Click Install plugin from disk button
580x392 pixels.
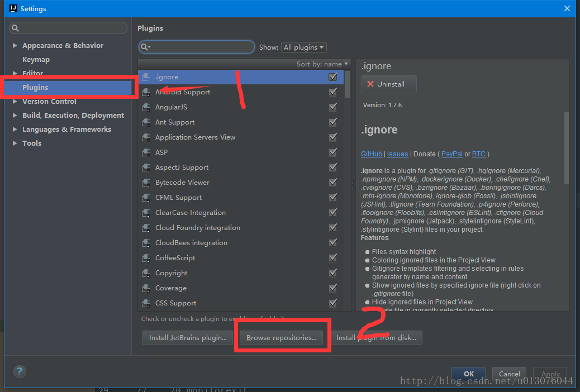(x=376, y=338)
